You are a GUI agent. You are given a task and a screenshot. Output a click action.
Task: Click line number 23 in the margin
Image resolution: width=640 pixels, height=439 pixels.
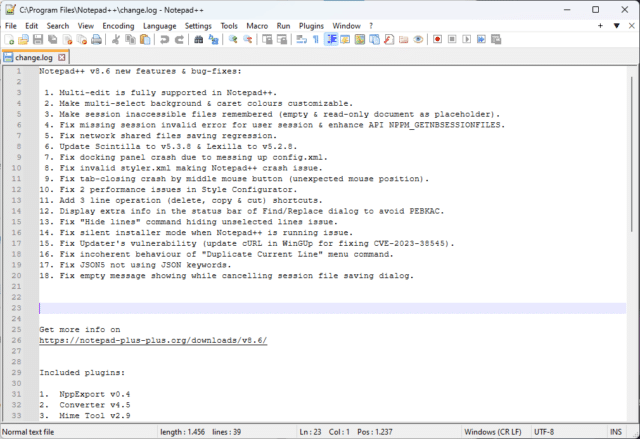[17, 308]
